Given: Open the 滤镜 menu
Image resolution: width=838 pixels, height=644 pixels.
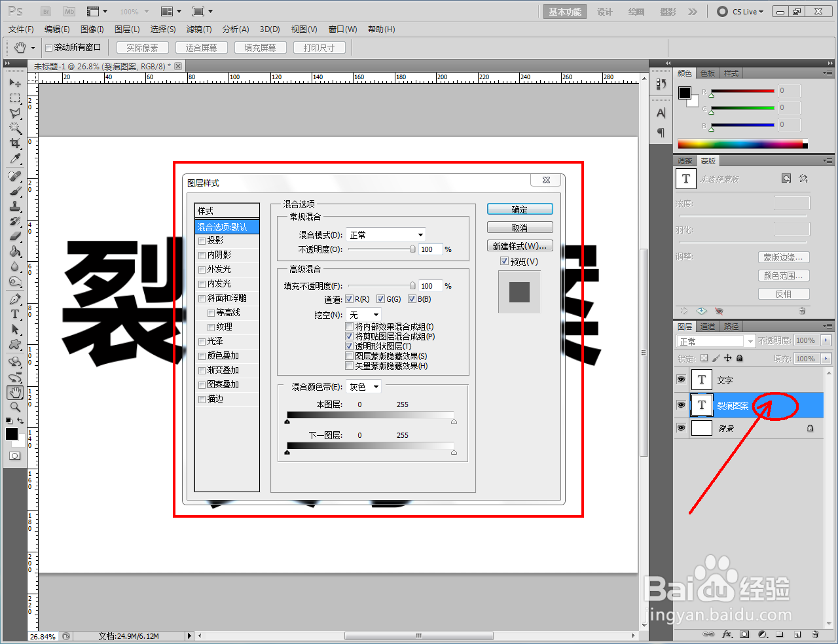Looking at the screenshot, I should [200, 29].
